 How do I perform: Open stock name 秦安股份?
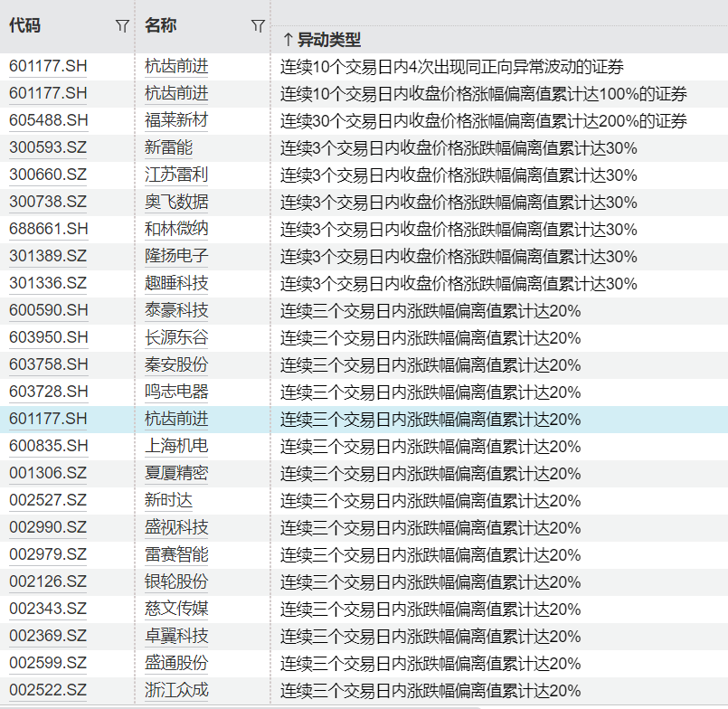(x=176, y=364)
